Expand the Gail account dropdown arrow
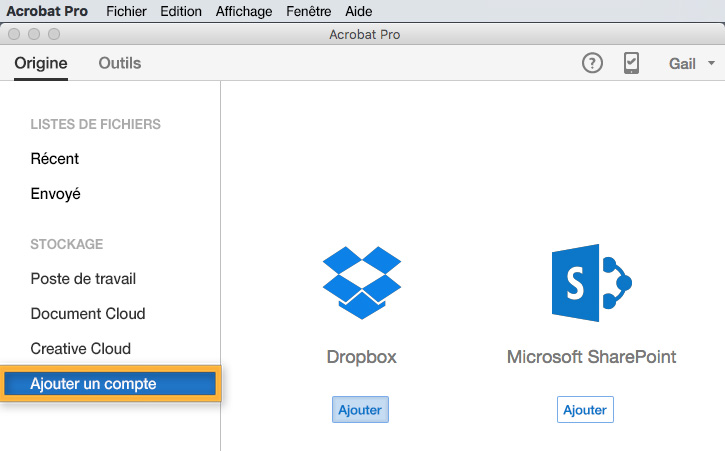Viewport: 725px width, 451px height. click(711, 63)
